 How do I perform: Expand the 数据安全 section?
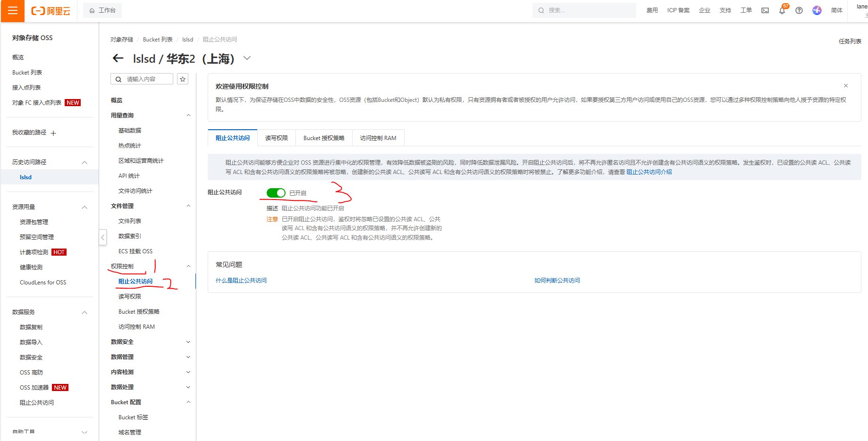click(188, 342)
